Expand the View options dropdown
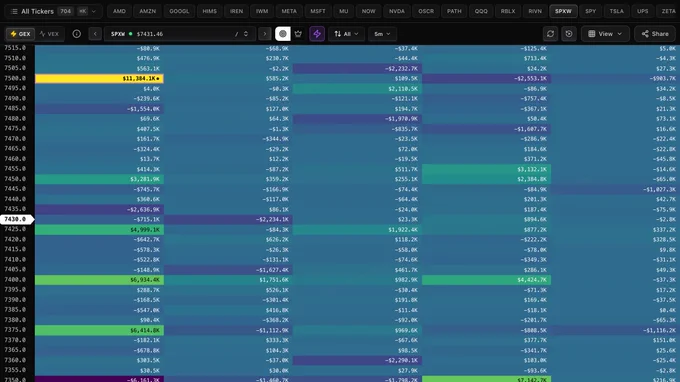Image resolution: width=680 pixels, height=382 pixels. tap(605, 34)
